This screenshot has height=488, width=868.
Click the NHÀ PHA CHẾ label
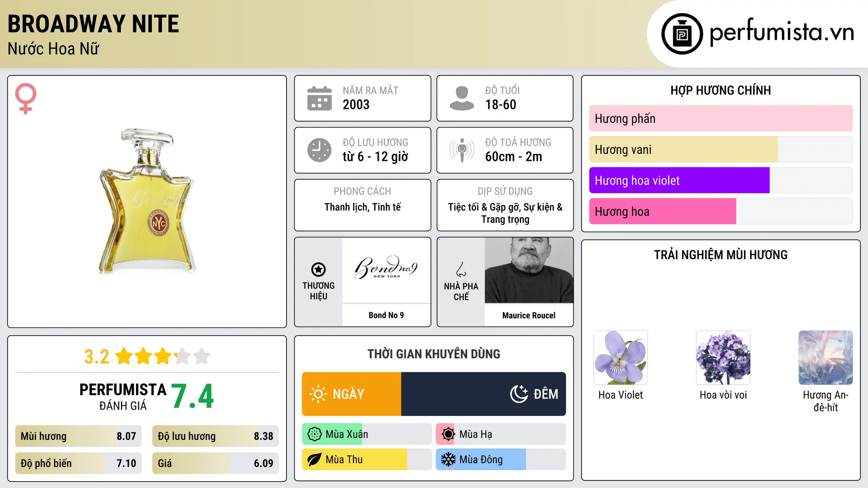click(x=461, y=291)
